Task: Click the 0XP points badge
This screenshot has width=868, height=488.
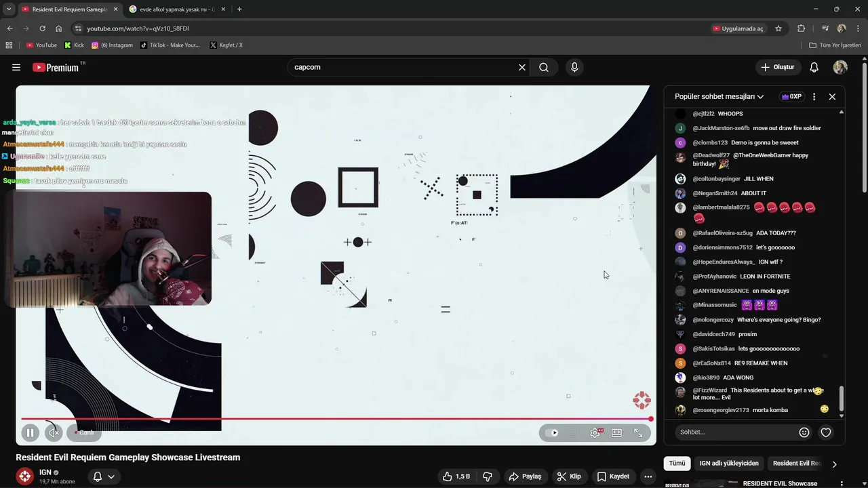Action: pyautogui.click(x=791, y=96)
